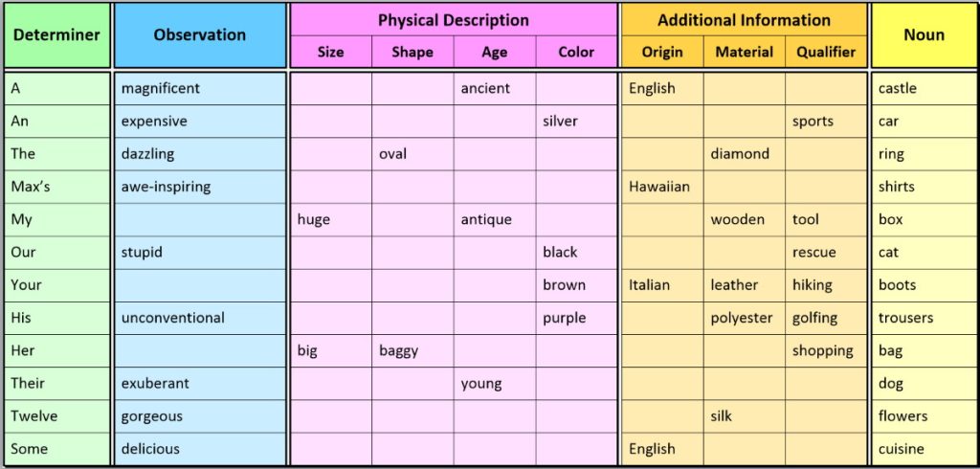Select the Additional Information header cell
980x469 pixels.
744,20
